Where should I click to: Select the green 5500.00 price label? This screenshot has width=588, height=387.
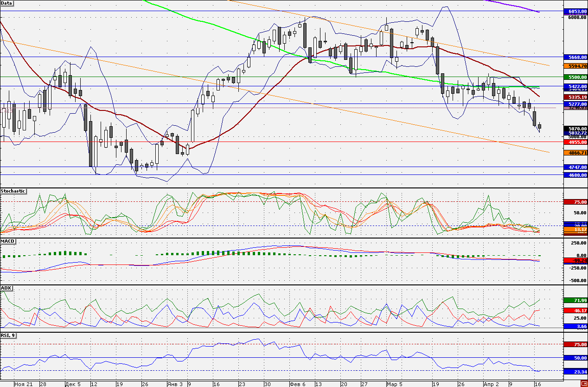point(575,77)
